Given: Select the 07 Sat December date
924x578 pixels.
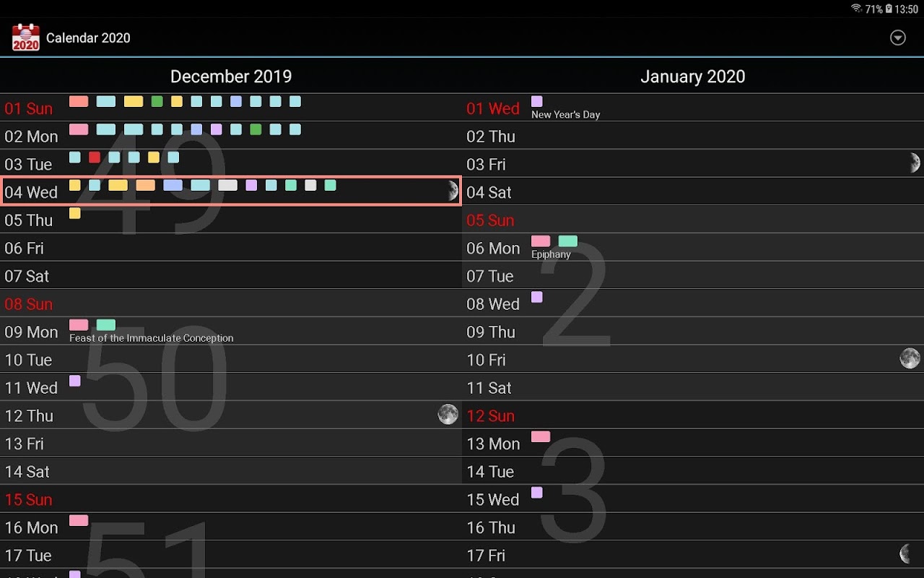Looking at the screenshot, I should tap(27, 276).
